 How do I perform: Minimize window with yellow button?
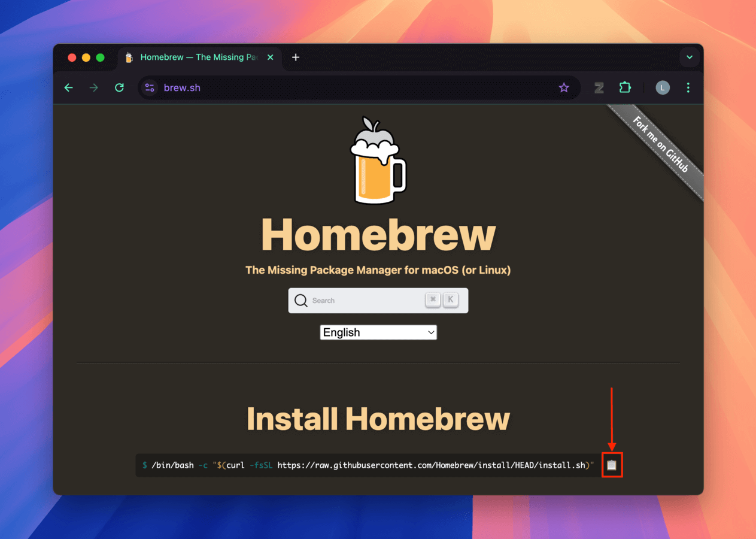pyautogui.click(x=86, y=57)
